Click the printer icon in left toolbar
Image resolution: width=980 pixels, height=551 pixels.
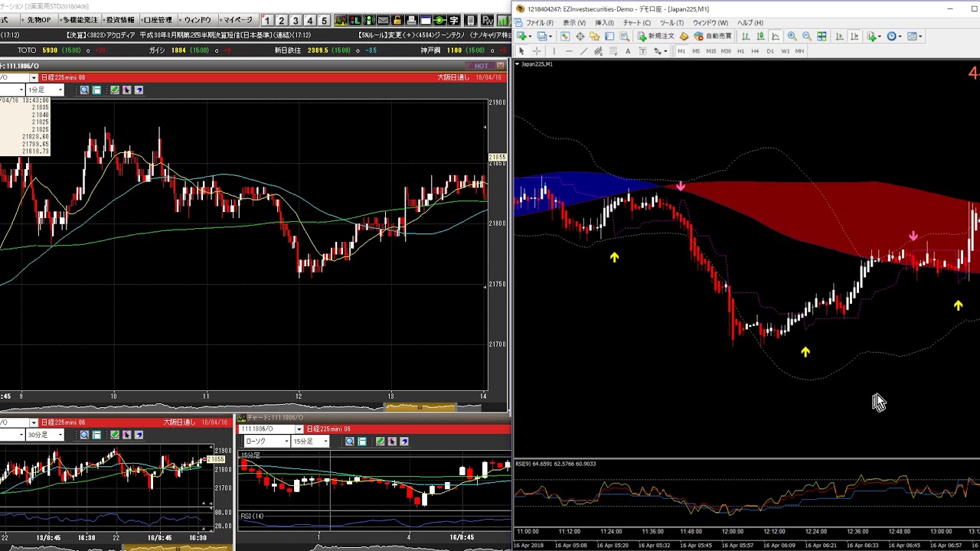(x=411, y=20)
